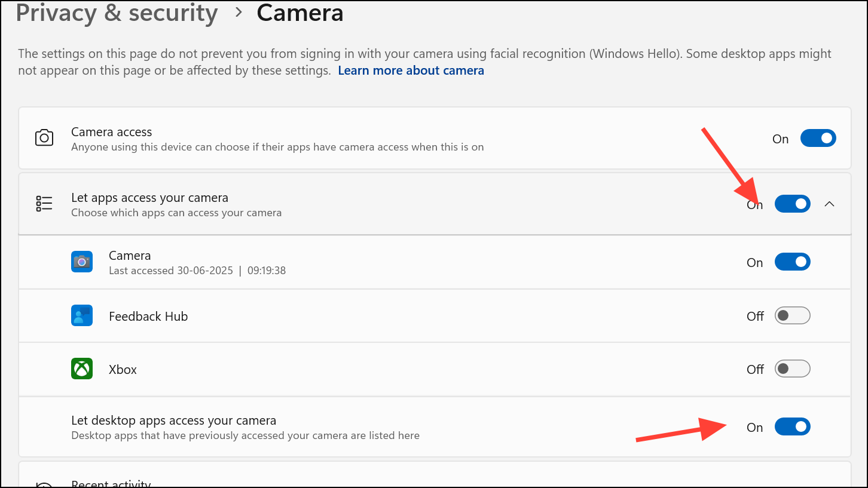This screenshot has height=488, width=868.
Task: Navigate to Privacy & security in the breadcrumb
Action: coord(117,13)
